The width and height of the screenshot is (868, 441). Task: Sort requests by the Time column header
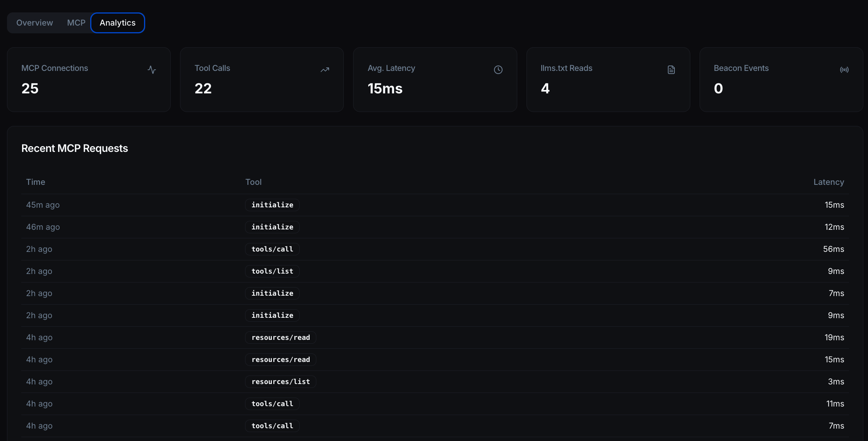pos(35,182)
